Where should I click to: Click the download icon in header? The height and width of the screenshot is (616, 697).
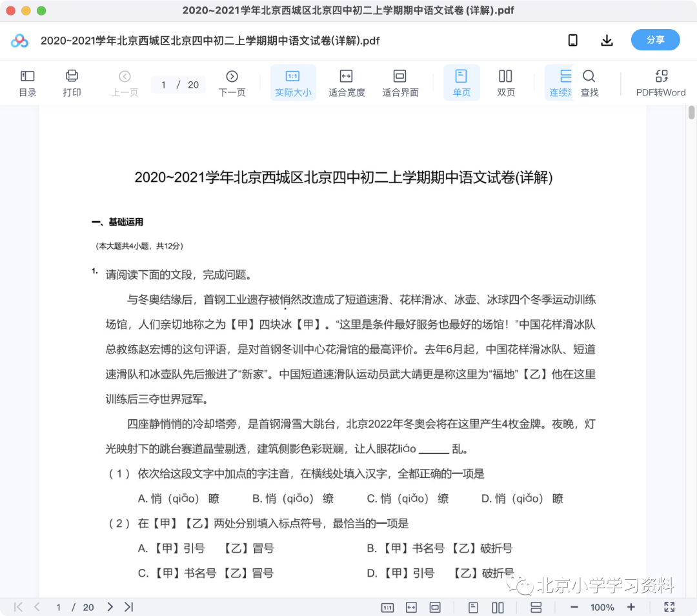607,41
